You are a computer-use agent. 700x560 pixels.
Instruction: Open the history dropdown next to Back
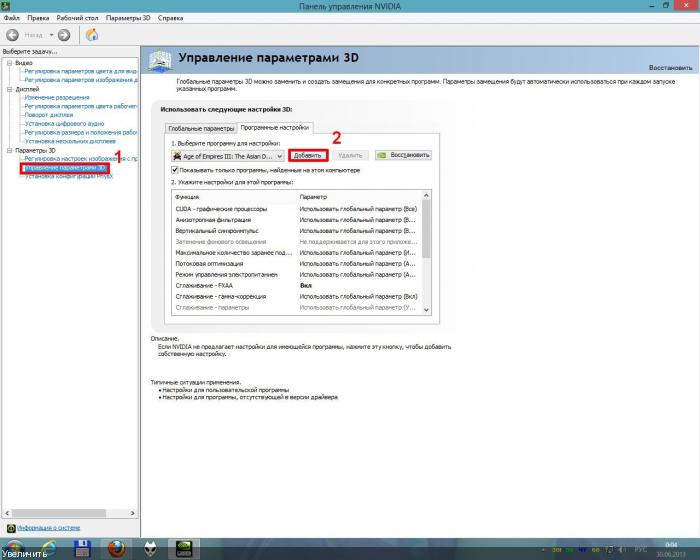[51, 35]
